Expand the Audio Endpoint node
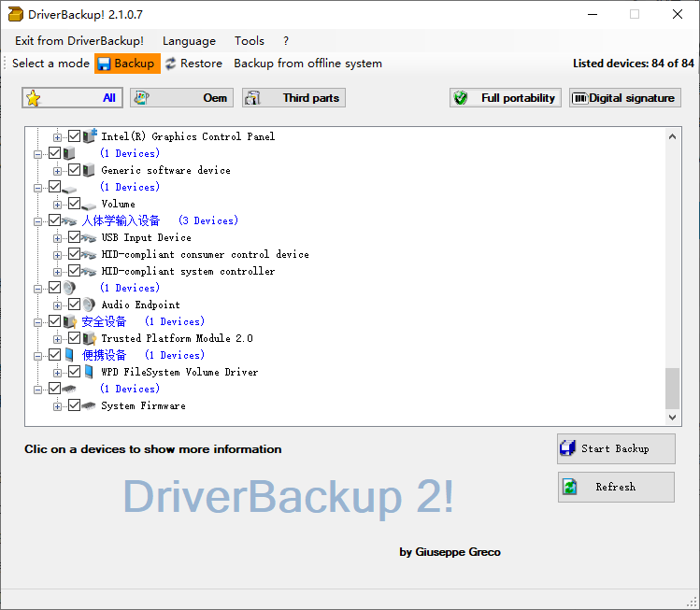 click(57, 306)
